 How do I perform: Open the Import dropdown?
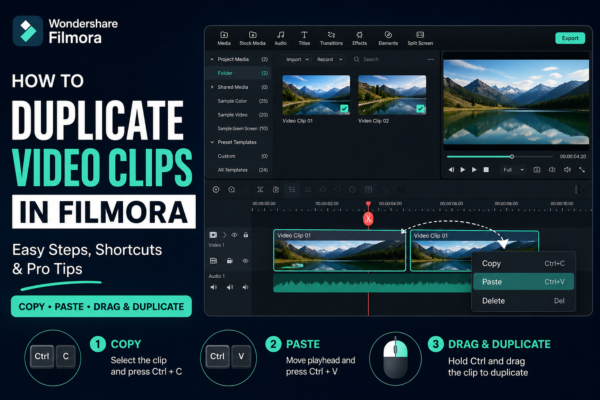[297, 59]
